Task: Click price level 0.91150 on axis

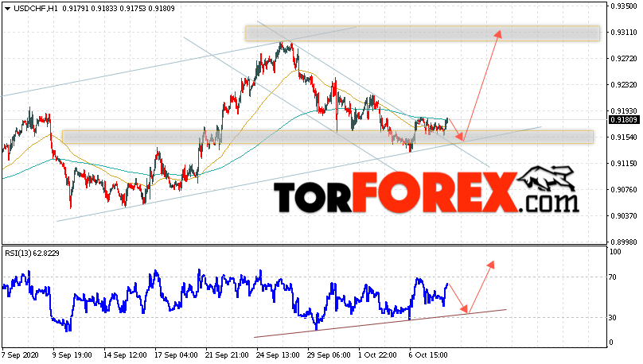Action: [x=624, y=164]
